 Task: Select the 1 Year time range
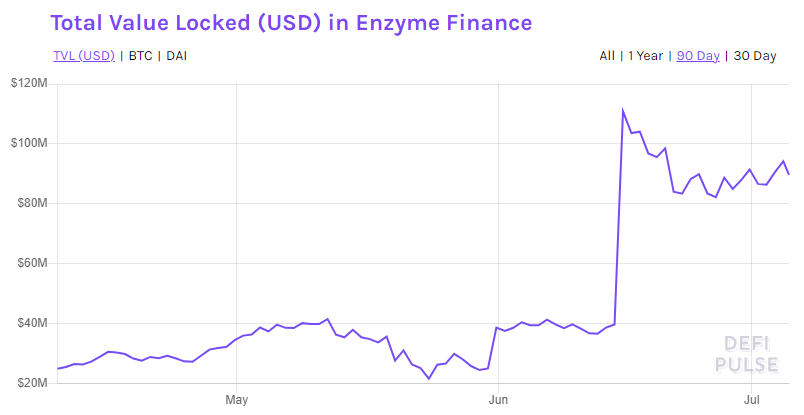646,56
